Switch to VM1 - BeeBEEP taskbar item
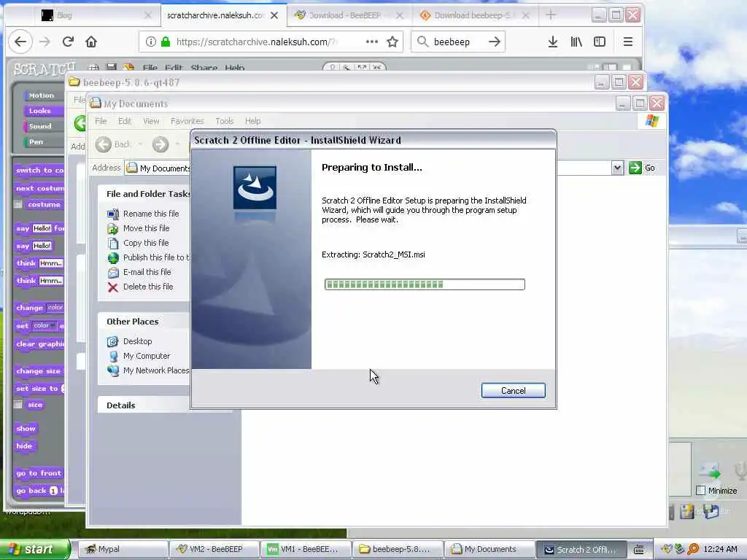Image resolution: width=747 pixels, height=560 pixels. point(306,549)
